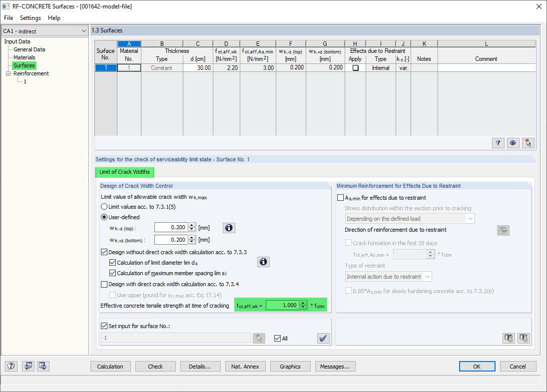Go to next table with right arrow icon
Viewport: 547px width, 392px height.
pos(43,366)
